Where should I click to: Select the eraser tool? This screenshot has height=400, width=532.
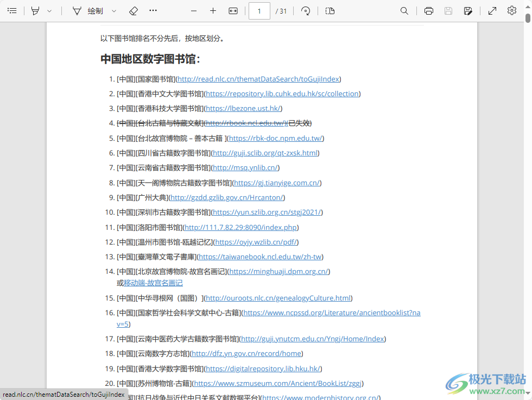(133, 10)
